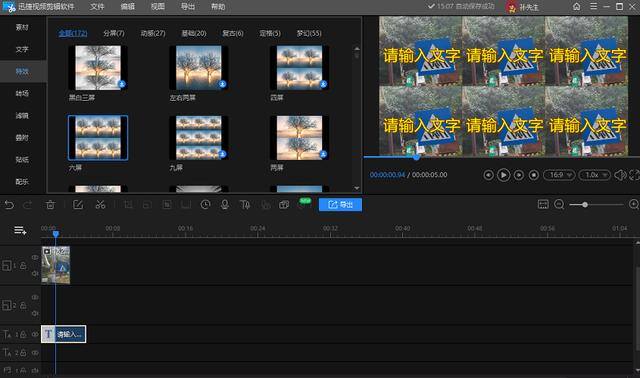The image size is (640, 378).
Task: Click the add track icon
Action: tap(20, 231)
